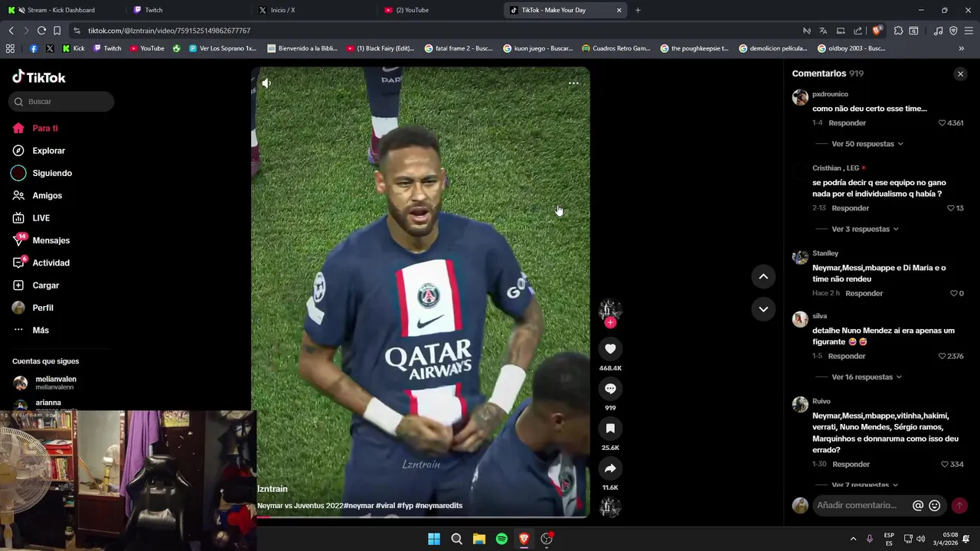Follow creator via red plus badge

coord(610,323)
